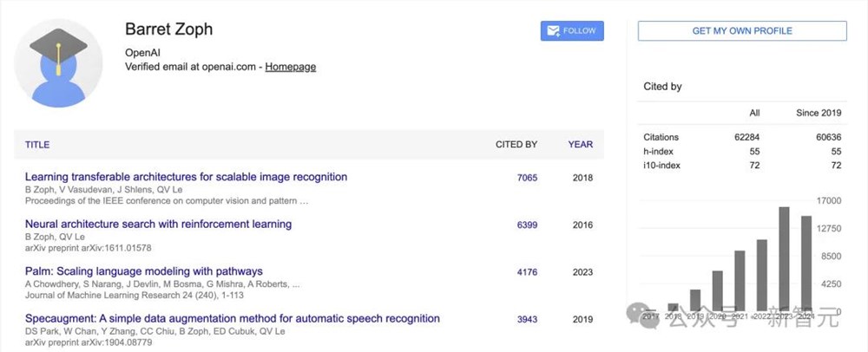This screenshot has width=868, height=352.
Task: View the 3943 citations count link
Action: 527,319
